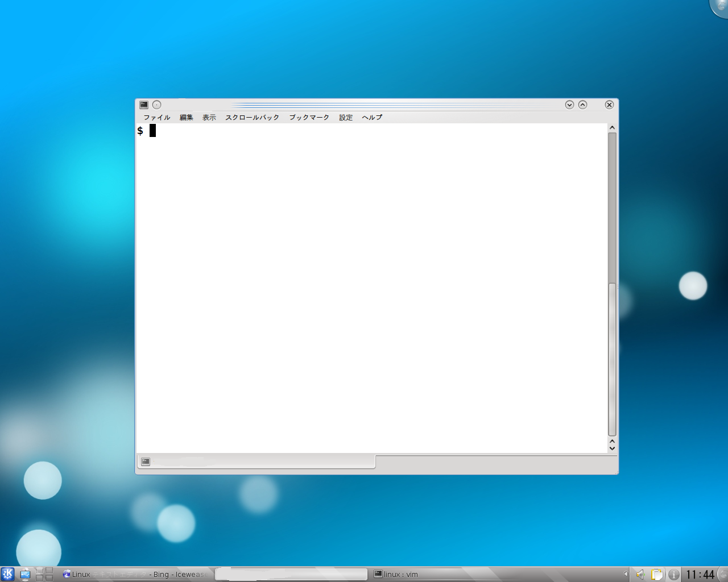
Task: Switch desktops using the pager widget
Action: tap(44, 574)
